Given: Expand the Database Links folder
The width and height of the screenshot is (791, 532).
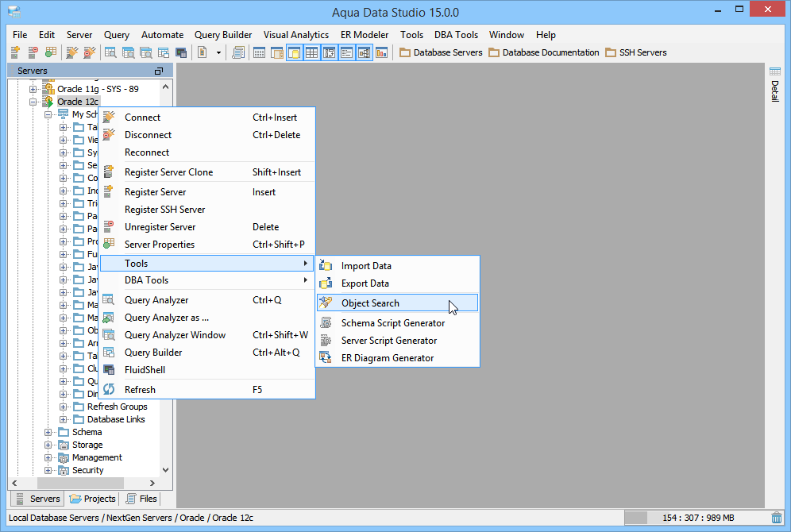Looking at the screenshot, I should (x=63, y=419).
